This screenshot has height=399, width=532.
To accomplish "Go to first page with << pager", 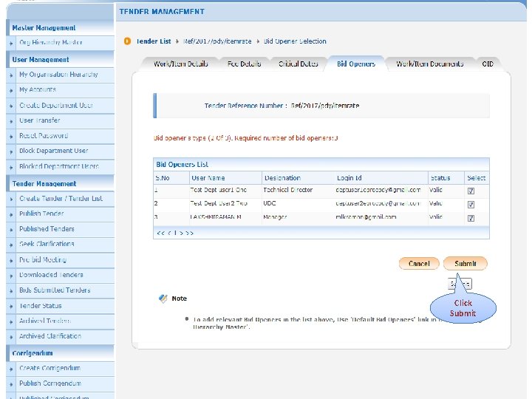I will pyautogui.click(x=161, y=233).
